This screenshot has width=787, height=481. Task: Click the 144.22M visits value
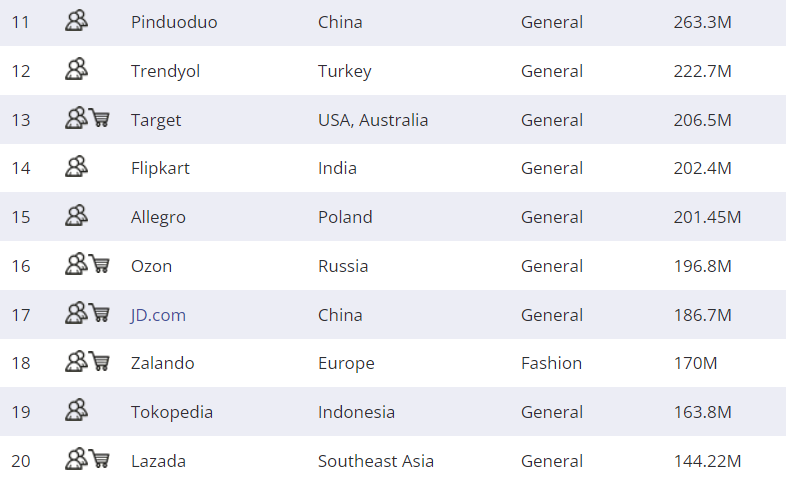tap(707, 461)
